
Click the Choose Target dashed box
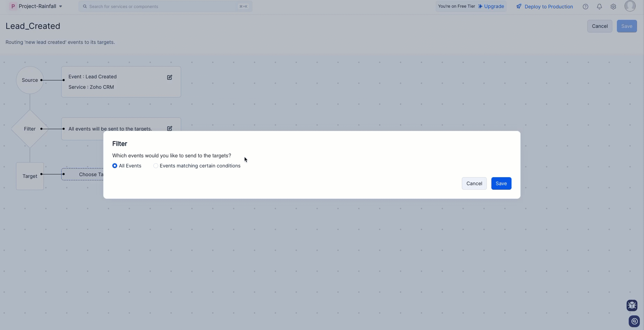click(83, 174)
